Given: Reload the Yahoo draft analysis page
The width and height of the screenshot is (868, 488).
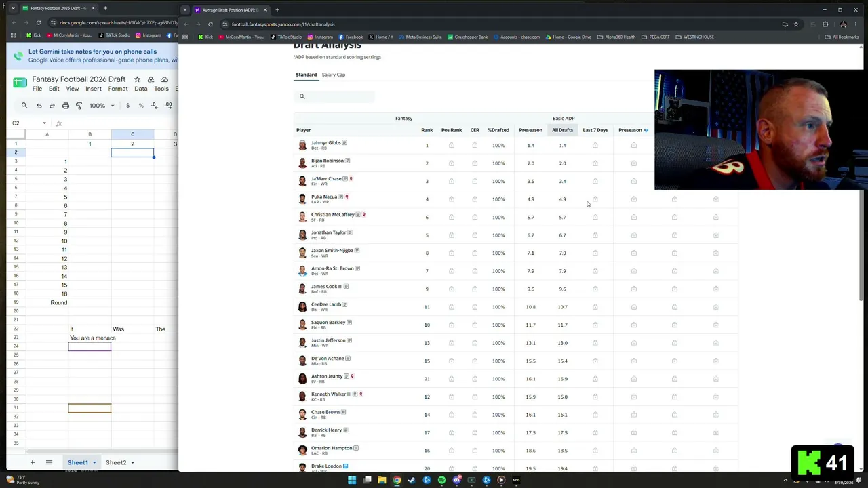Looking at the screenshot, I should point(210,24).
